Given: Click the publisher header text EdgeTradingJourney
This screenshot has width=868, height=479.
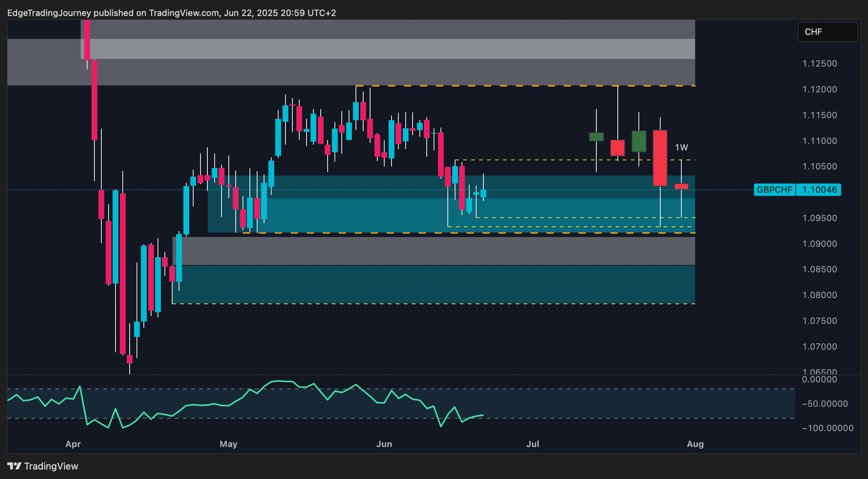Looking at the screenshot, I should 49,13.
